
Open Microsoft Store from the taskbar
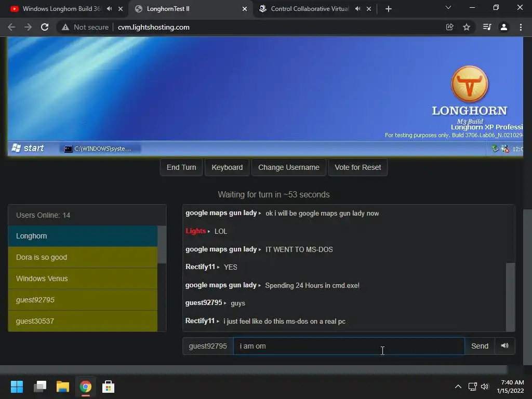pyautogui.click(x=108, y=387)
